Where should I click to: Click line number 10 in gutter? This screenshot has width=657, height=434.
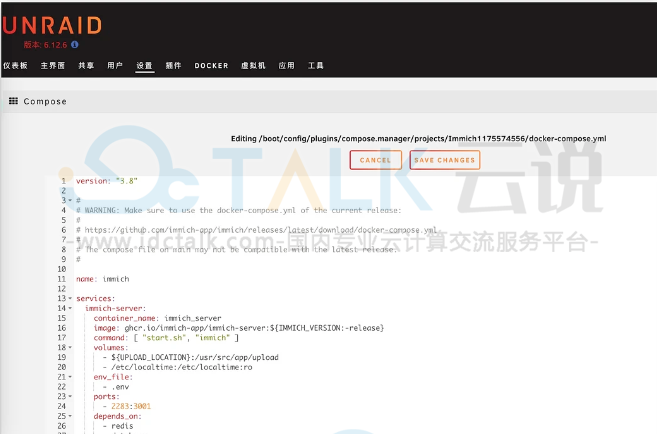tap(62, 269)
